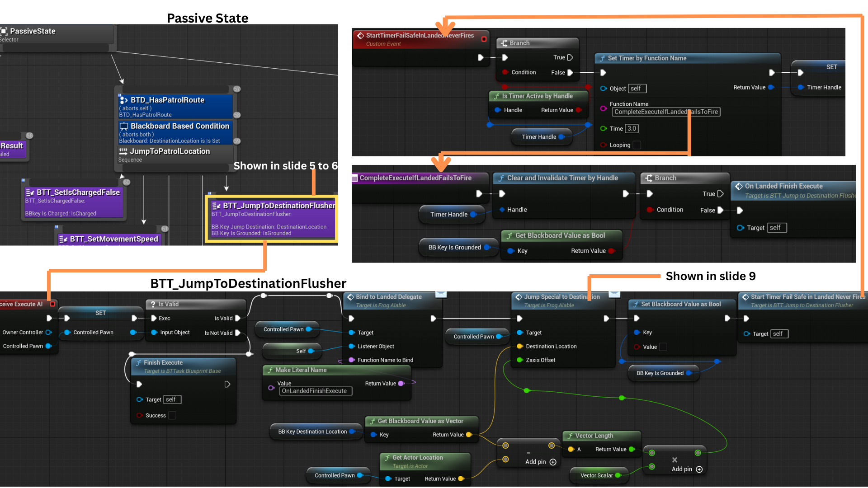Click BTT_SetIsChargedFalse task icon
The height and width of the screenshot is (488, 868).
pyautogui.click(x=30, y=192)
